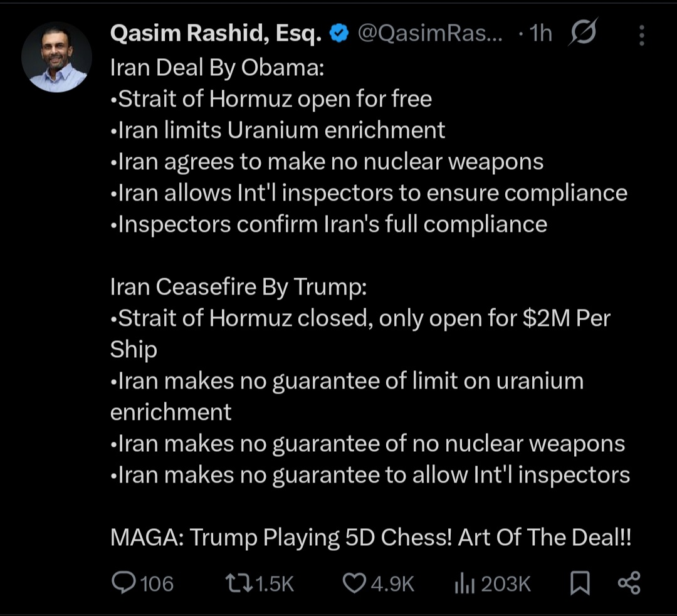
Task: Tap the Grok explain icon
Action: tap(582, 34)
